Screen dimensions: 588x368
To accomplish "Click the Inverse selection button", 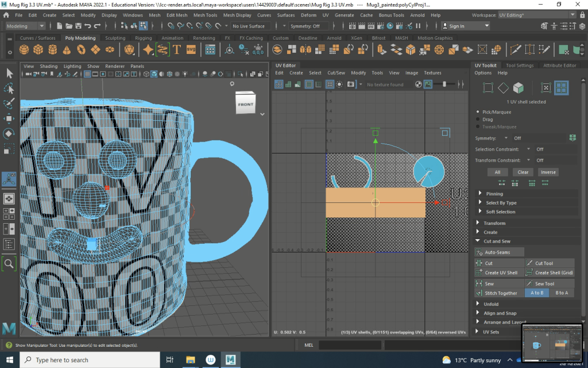I will pyautogui.click(x=548, y=172).
